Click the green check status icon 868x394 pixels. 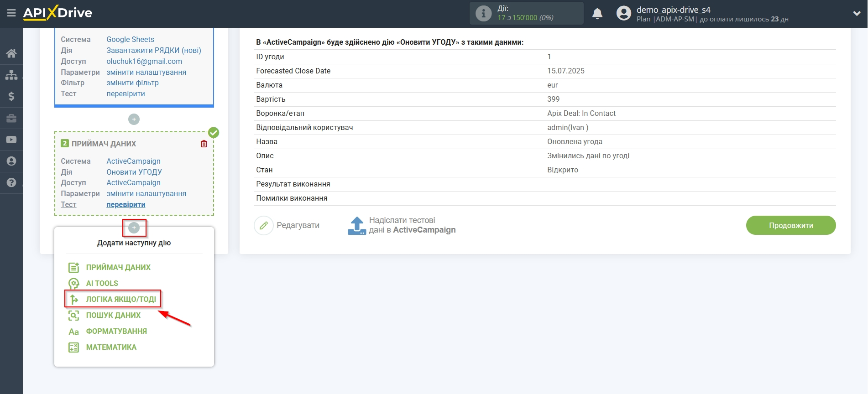click(x=214, y=133)
